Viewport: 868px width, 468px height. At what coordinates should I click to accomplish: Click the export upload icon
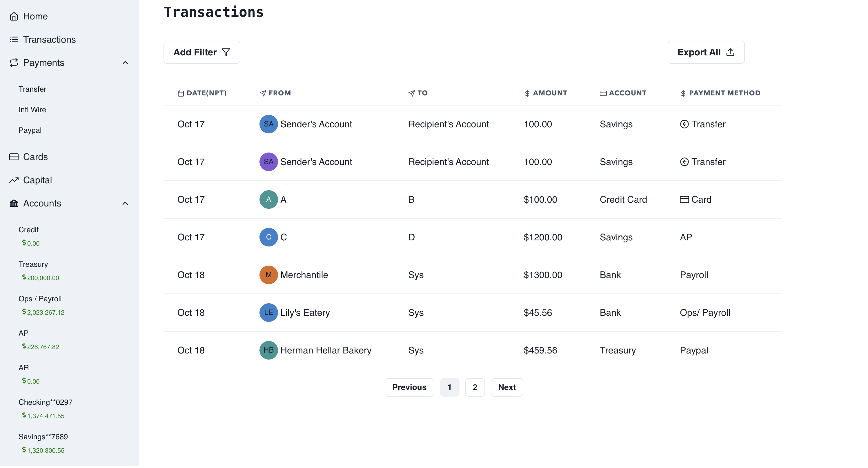coord(730,52)
